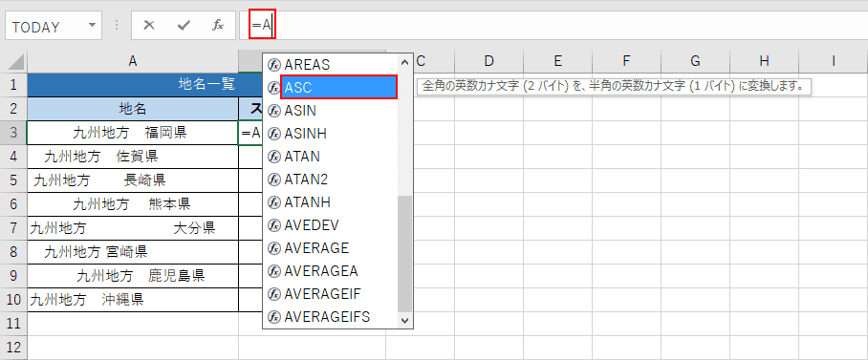
Task: Select row 12 header
Action: [x=13, y=348]
